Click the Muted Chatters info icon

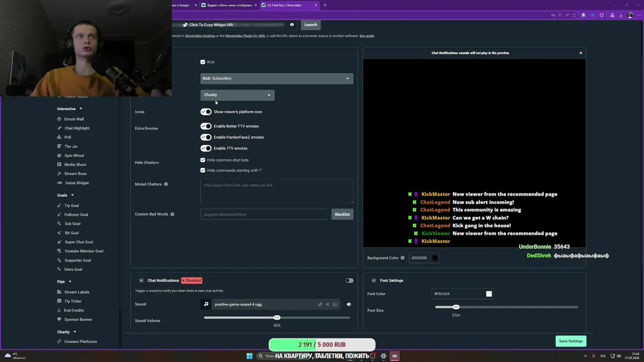pos(166,184)
